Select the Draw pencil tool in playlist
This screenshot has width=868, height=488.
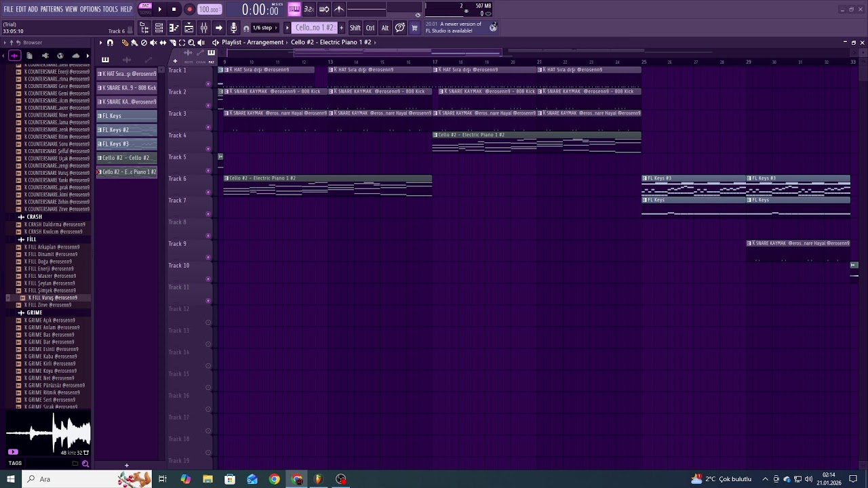point(125,43)
